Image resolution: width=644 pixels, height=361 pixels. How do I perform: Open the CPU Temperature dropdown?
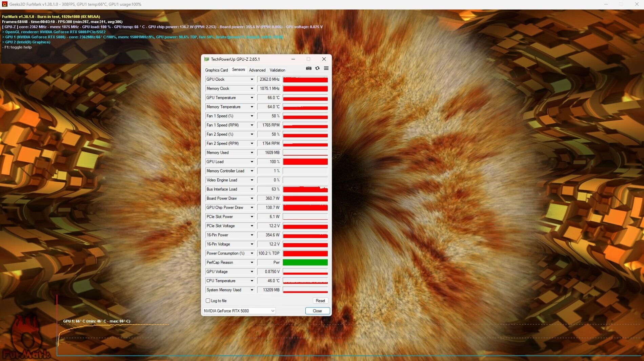pos(252,281)
